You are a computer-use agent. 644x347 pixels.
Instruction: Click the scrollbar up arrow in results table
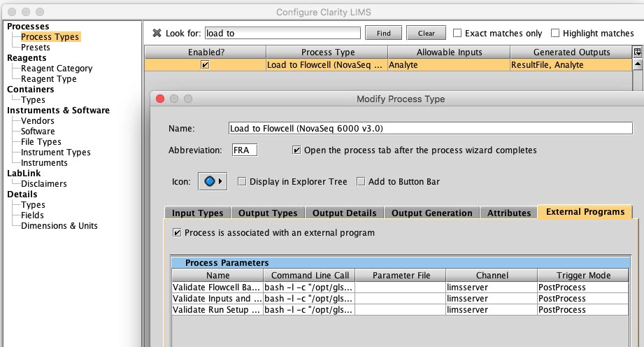point(637,64)
